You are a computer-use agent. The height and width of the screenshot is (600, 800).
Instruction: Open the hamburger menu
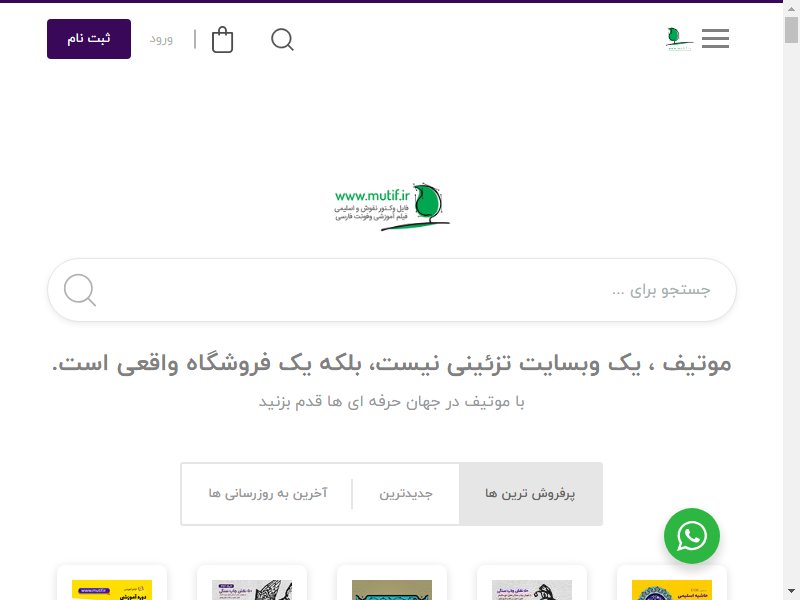pos(715,38)
